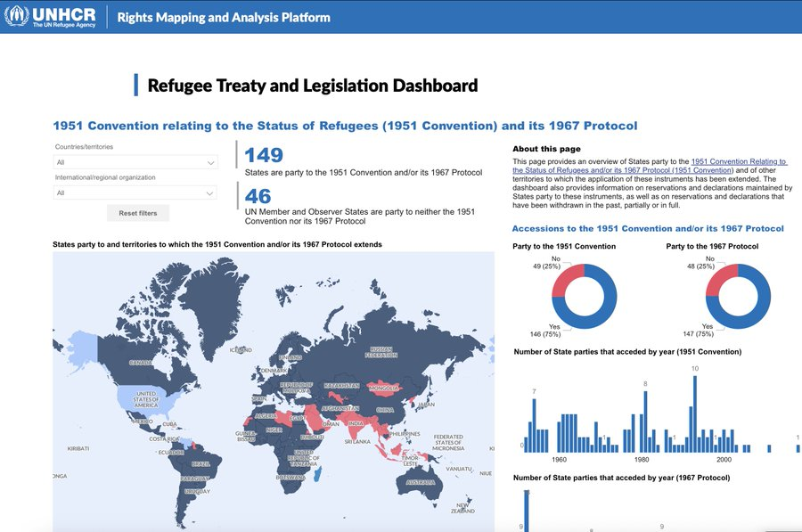The width and height of the screenshot is (802, 532).
Task: Click the 1960 axis label
Action: (559, 460)
